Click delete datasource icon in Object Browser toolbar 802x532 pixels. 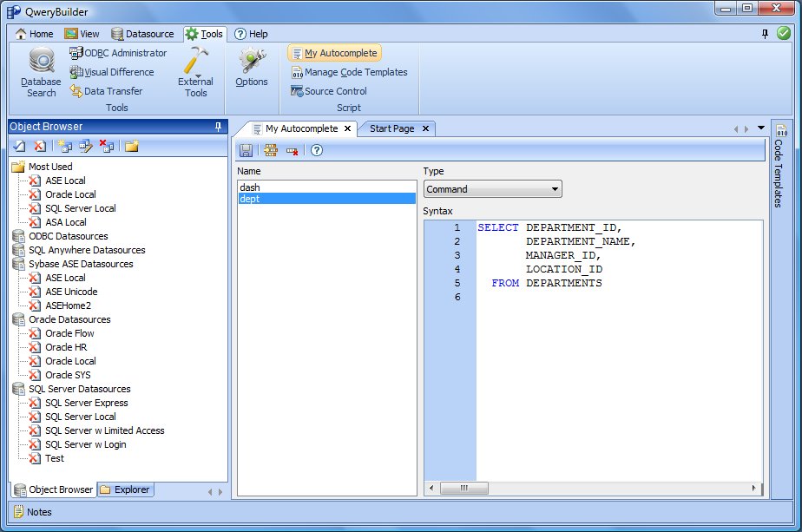(x=107, y=147)
